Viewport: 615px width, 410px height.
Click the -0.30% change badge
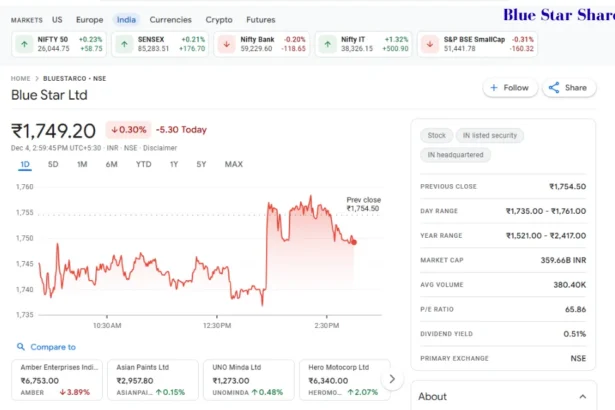coord(128,130)
